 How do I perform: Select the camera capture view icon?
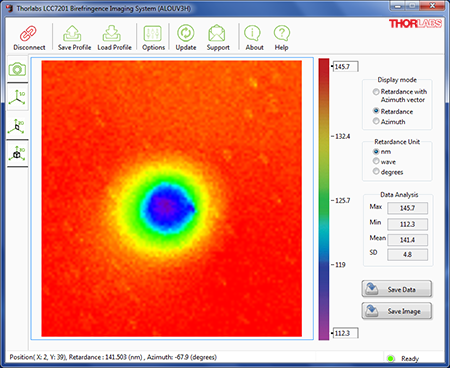[17, 69]
